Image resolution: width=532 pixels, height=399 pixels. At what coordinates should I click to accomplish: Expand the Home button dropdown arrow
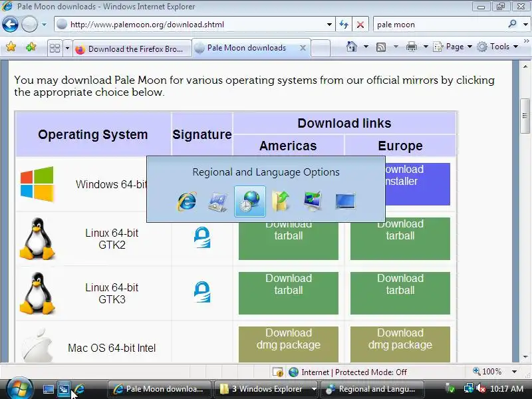[366, 47]
